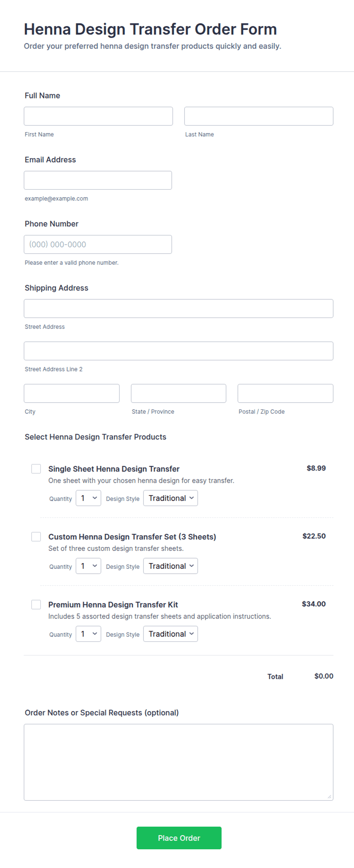This screenshot has height=868, width=354.
Task: Open Design Style dropdown for Single Sheet
Action: click(171, 498)
